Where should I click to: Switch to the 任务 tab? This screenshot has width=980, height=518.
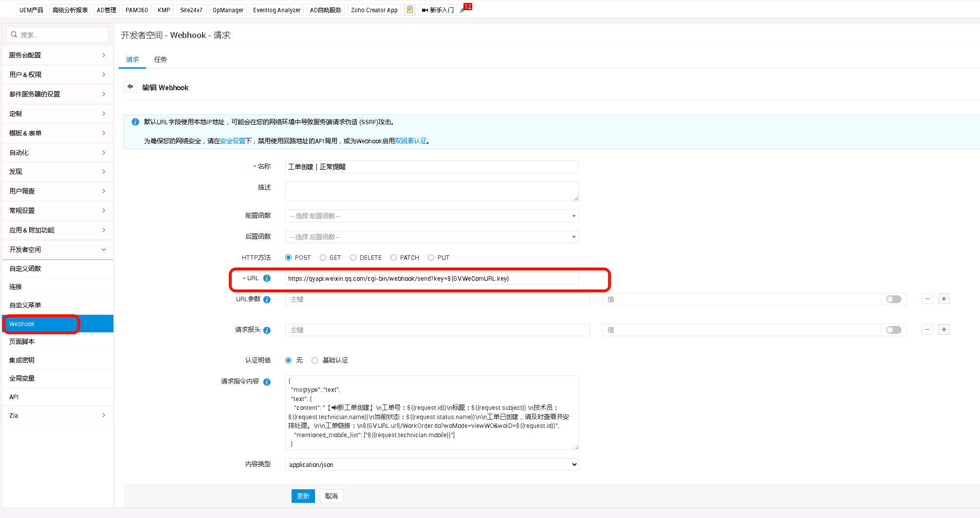(160, 59)
